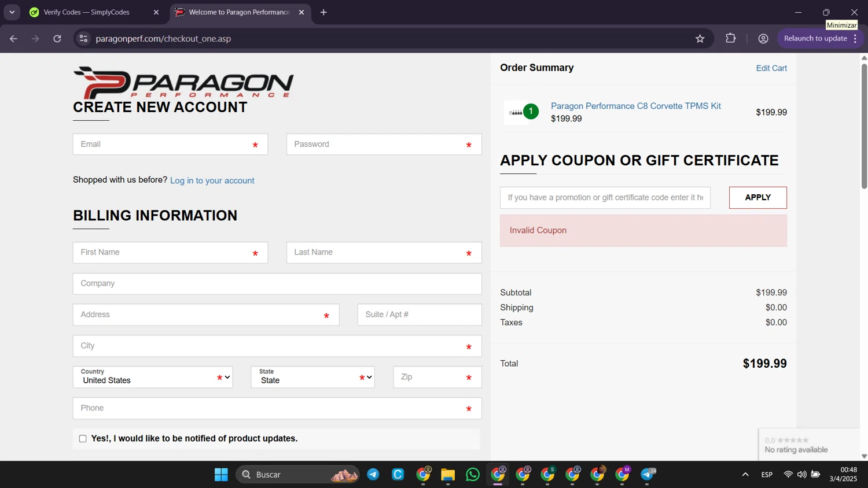Focus the Phone field
Viewport: 868px width, 488px height.
point(277,408)
